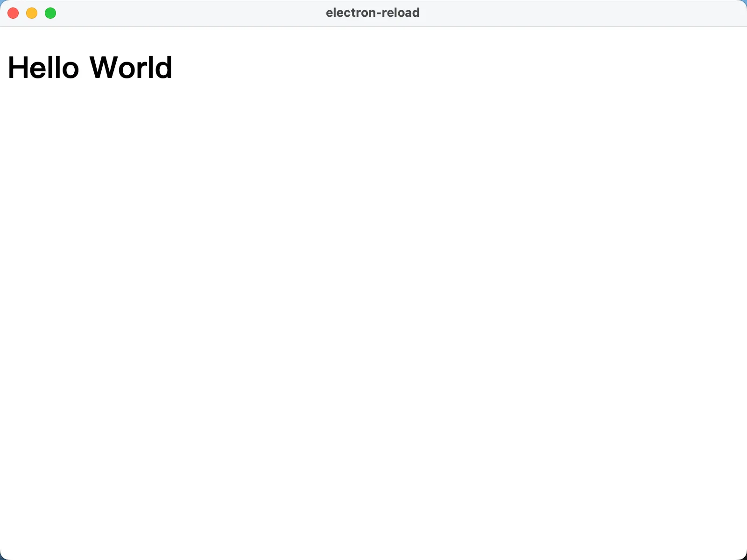Viewport: 747px width, 560px height.
Task: Click the capital H in Hello
Action: click(17, 68)
